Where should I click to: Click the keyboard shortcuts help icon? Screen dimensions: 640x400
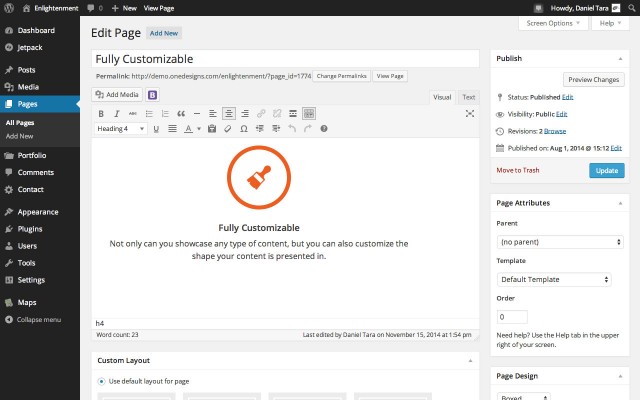coord(324,129)
